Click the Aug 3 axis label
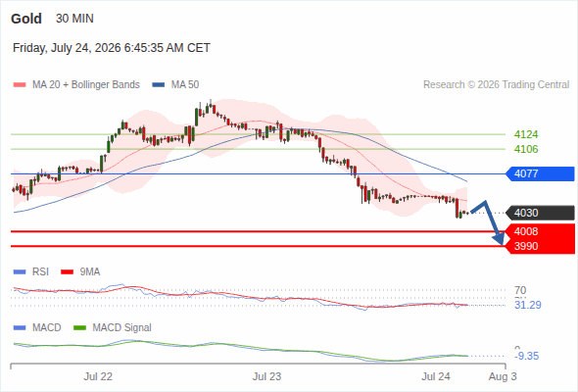Screen dimensions: 578x392 pos(503,376)
